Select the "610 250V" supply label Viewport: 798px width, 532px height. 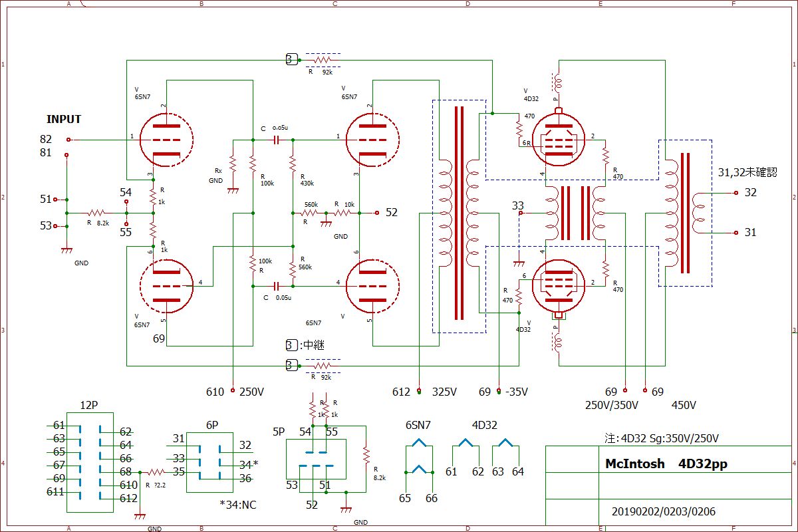(235, 392)
